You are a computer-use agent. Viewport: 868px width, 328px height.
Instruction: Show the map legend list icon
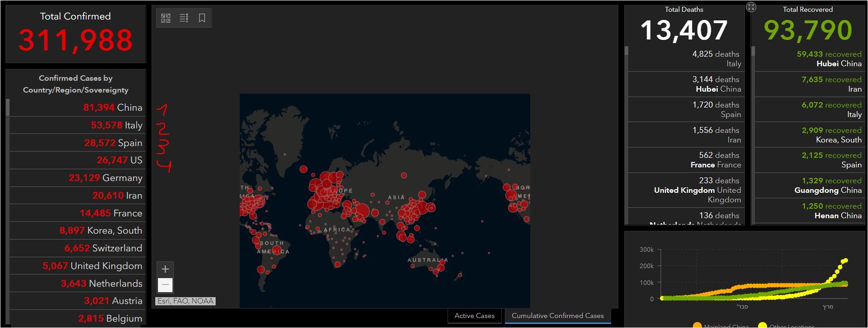pyautogui.click(x=184, y=18)
